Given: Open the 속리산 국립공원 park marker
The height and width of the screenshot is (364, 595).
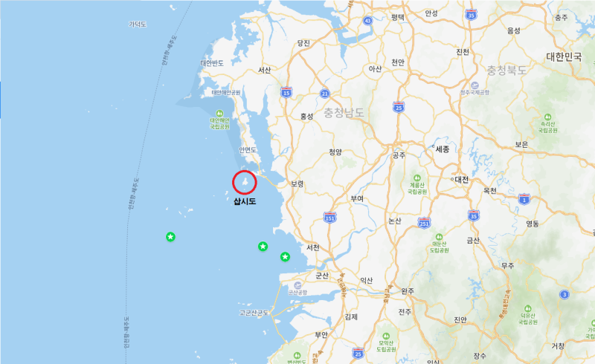Looking at the screenshot, I should point(547,117).
